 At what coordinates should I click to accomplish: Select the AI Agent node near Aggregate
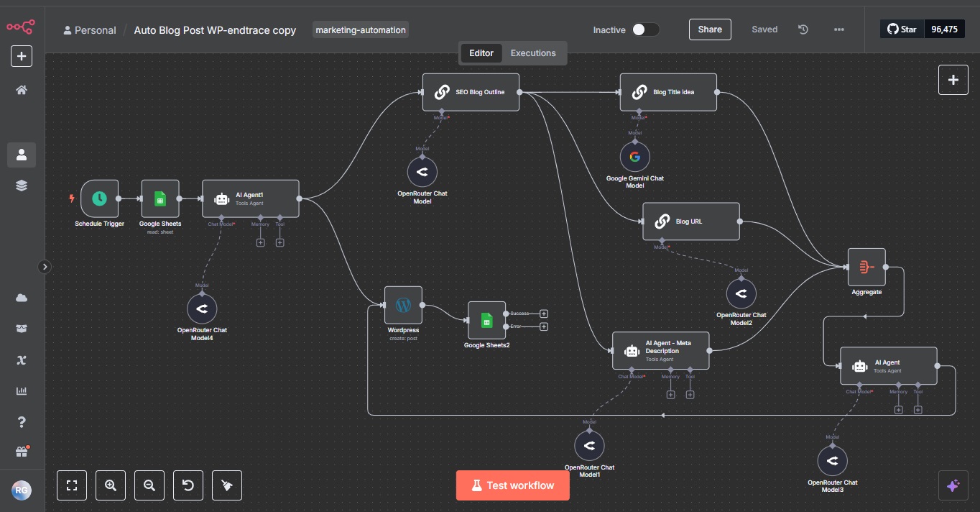(x=889, y=366)
